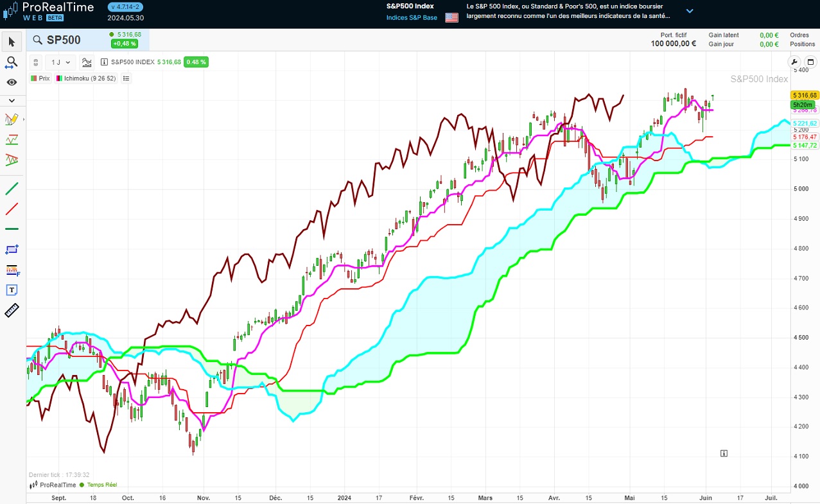
Task: Activate the horizontal zoom magnifier tool
Action: click(x=12, y=62)
